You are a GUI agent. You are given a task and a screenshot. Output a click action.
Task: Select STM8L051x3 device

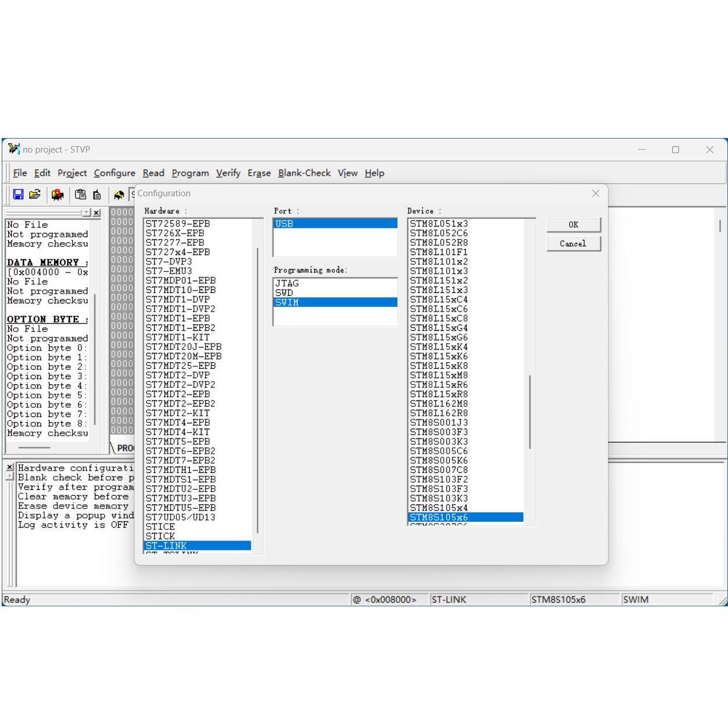(465, 224)
